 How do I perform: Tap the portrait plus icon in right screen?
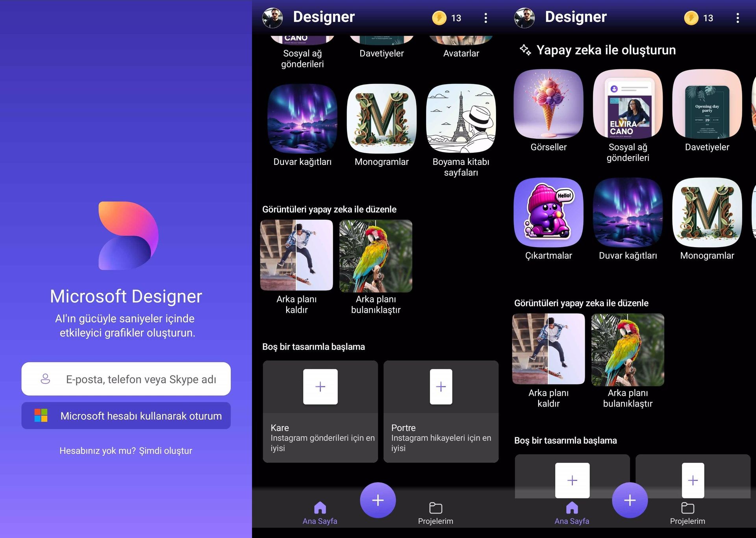click(x=693, y=480)
